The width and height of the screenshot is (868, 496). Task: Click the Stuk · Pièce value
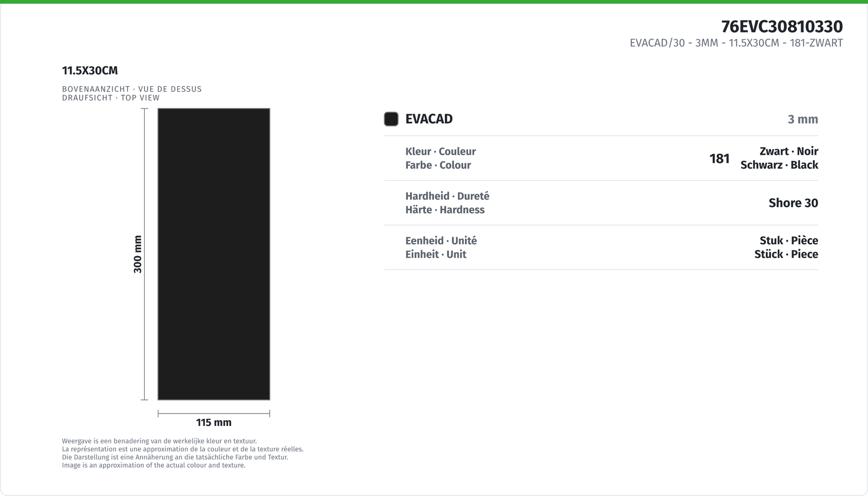coord(789,240)
